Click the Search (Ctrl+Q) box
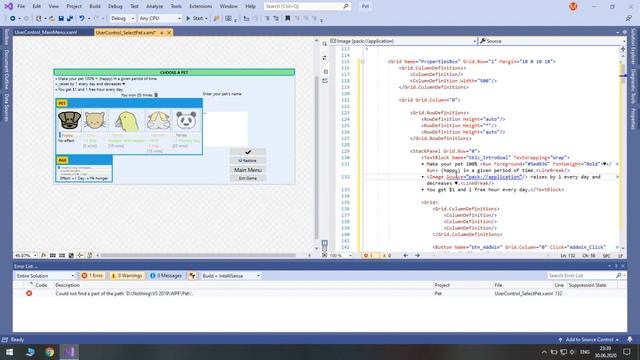The image size is (640, 360). (307, 6)
